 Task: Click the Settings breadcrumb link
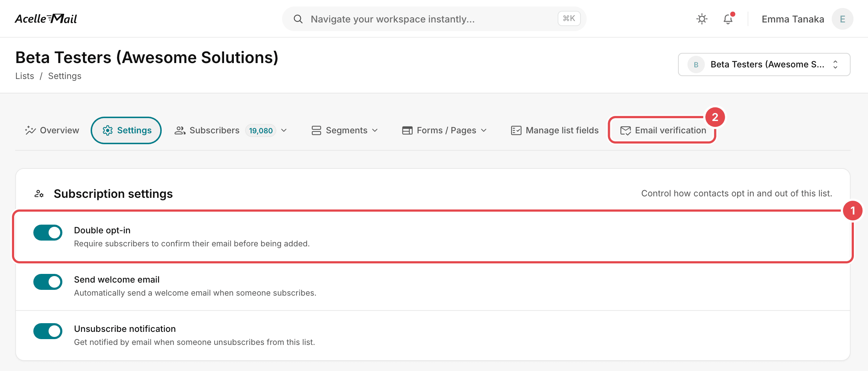pyautogui.click(x=65, y=76)
